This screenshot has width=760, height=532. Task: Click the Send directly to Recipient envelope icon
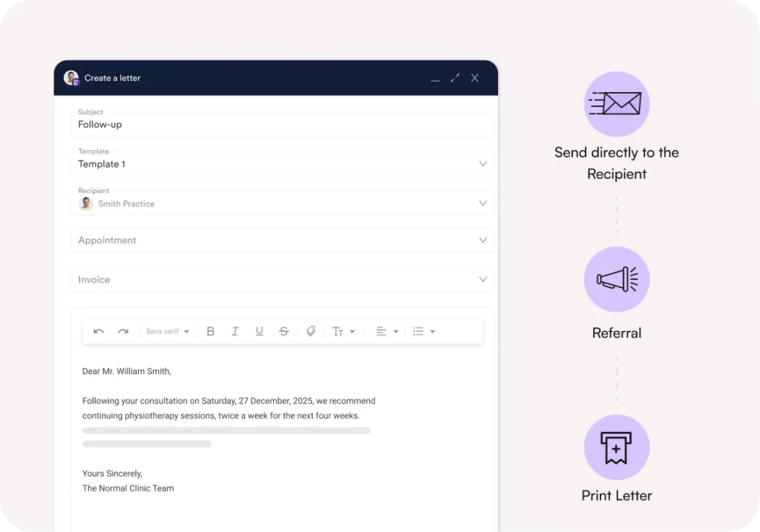(x=617, y=104)
